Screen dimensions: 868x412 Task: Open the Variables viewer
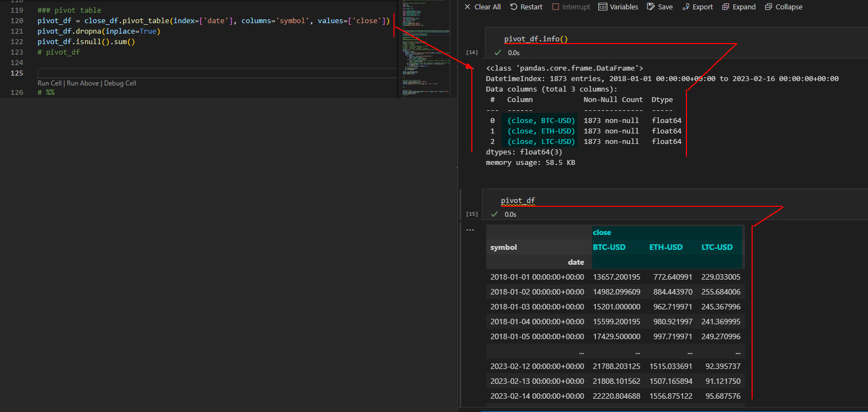coord(618,7)
